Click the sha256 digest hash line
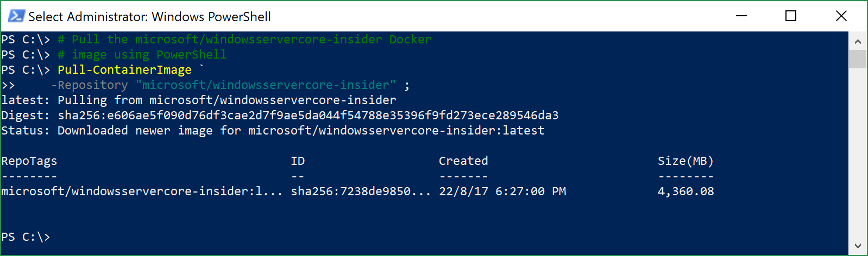 [280, 116]
